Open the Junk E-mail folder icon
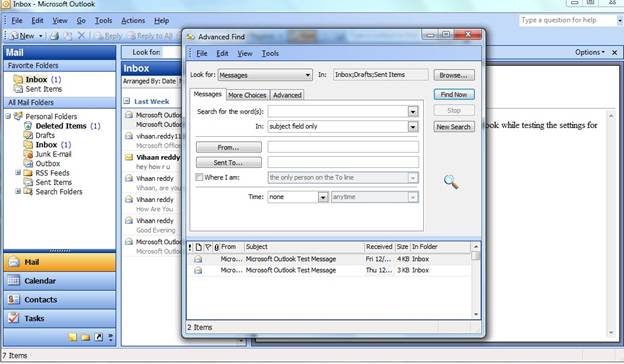Viewport: 624px width, 364px height. (28, 154)
